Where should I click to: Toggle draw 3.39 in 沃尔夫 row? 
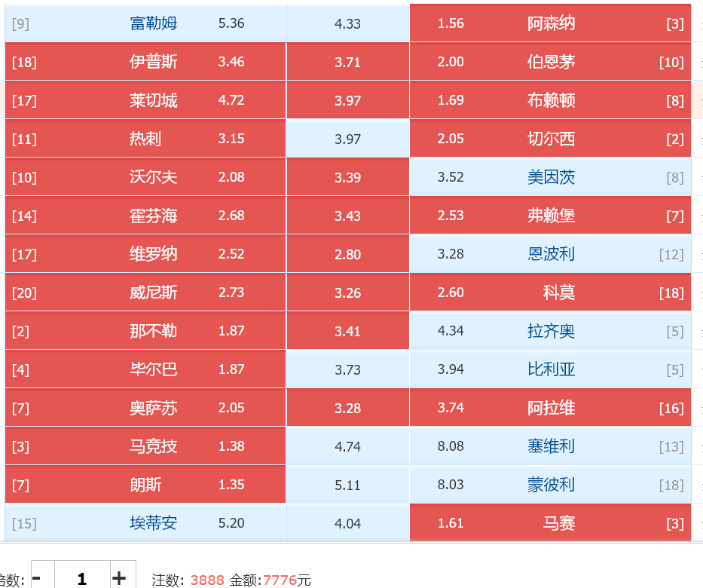pos(348,177)
